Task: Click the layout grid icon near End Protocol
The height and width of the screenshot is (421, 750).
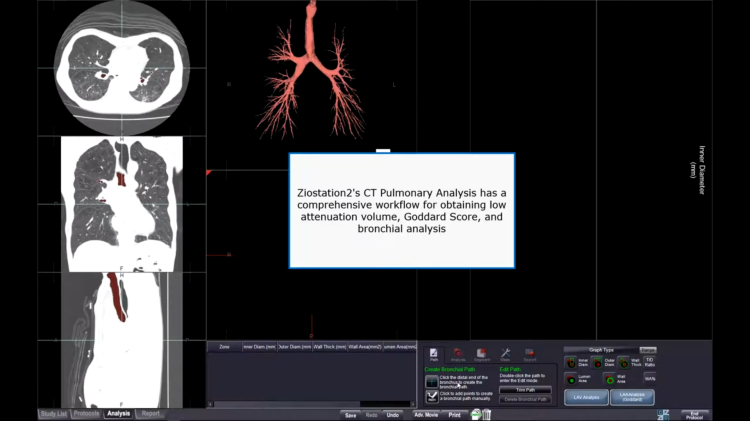Action: click(x=663, y=415)
